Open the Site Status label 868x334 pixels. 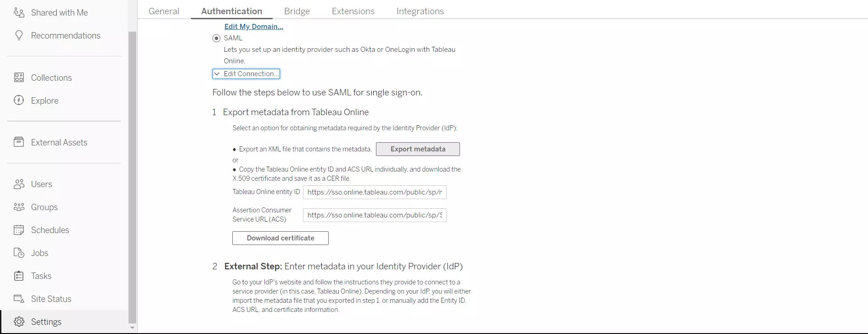(x=51, y=299)
